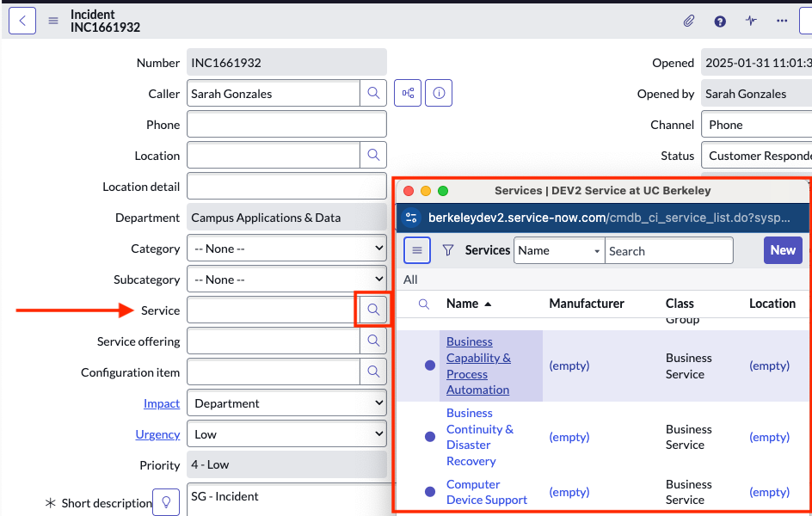Open the Impact dropdown showing Department

[x=287, y=403]
